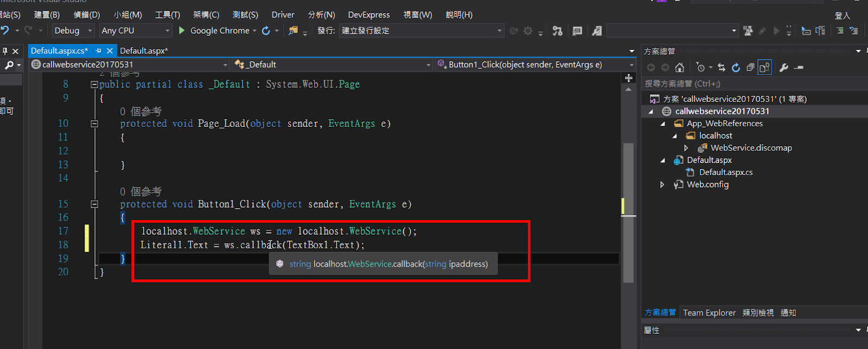
Task: Toggle Show All Files in Solution Explorer
Action: (x=764, y=68)
